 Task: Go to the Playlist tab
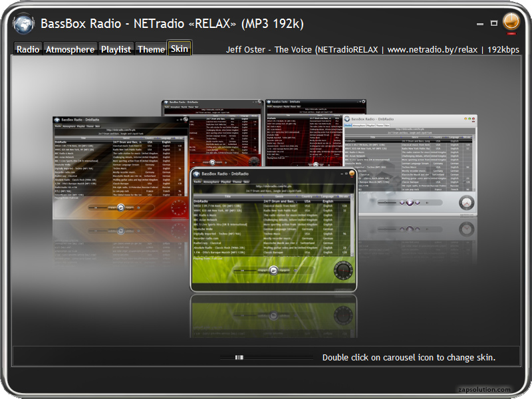click(116, 49)
